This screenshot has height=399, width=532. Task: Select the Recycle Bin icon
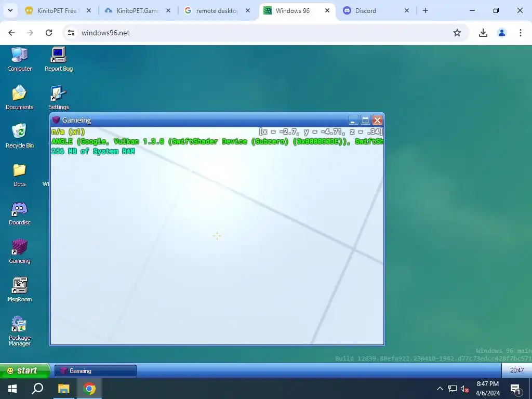point(19,136)
